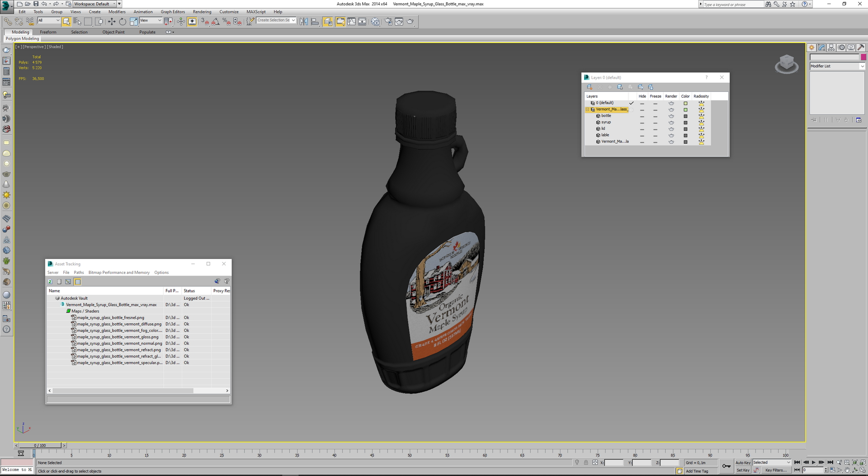Viewport: 868px width, 476px height.
Task: Click the Unlink Selection tool
Action: (x=19, y=21)
